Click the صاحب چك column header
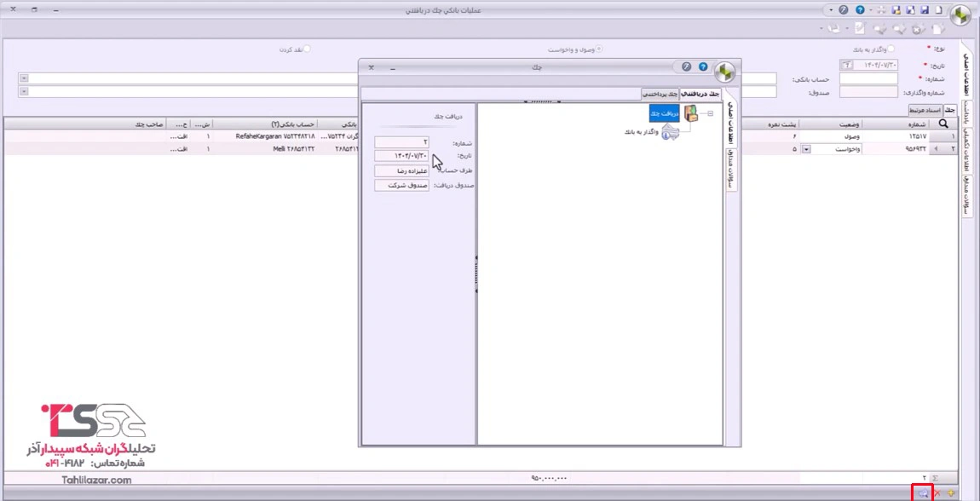The image size is (980, 501). (x=85, y=124)
